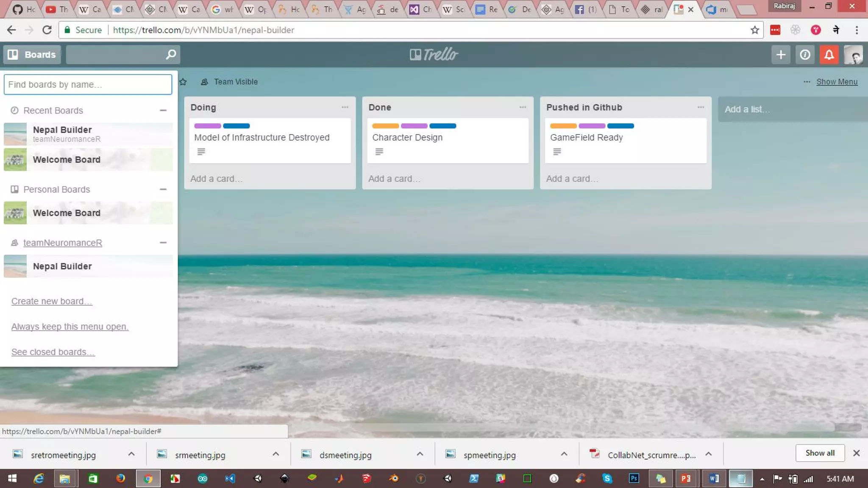Click the Show Menu link
Viewport: 868px width, 488px height.
tap(837, 82)
